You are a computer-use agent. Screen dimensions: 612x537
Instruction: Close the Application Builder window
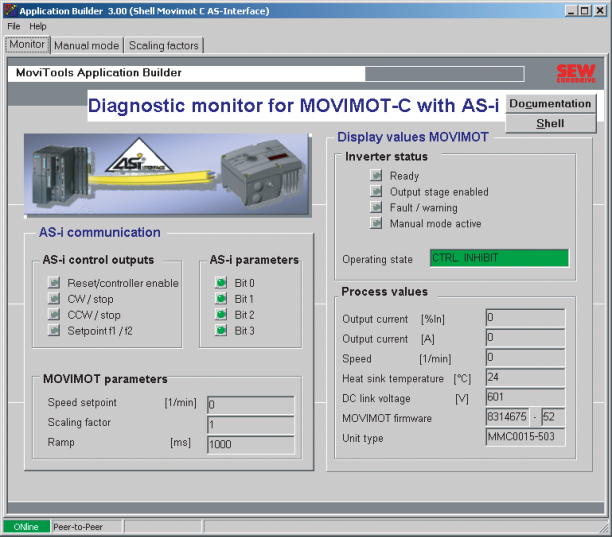(x=600, y=11)
